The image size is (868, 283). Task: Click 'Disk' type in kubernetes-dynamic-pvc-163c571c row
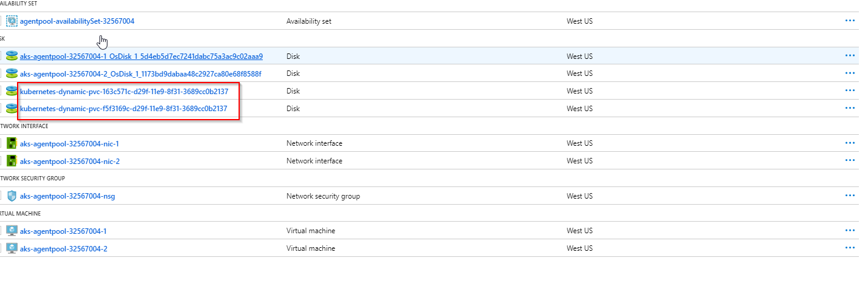coord(293,91)
